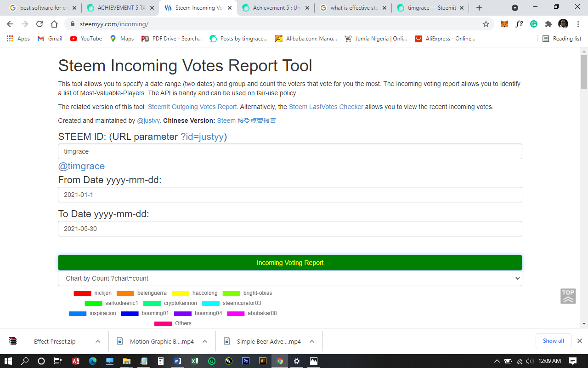Image resolution: width=588 pixels, height=368 pixels.
Task: Click the Show all downloads button
Action: click(553, 340)
